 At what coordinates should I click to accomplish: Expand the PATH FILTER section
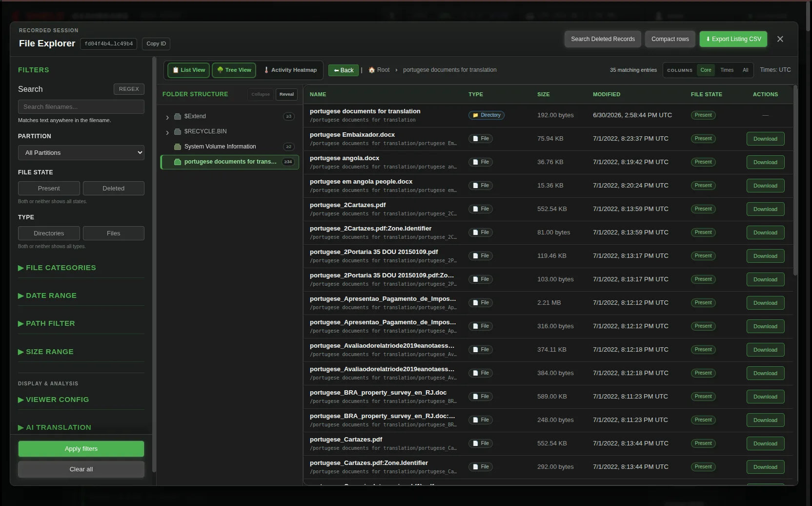(81, 323)
